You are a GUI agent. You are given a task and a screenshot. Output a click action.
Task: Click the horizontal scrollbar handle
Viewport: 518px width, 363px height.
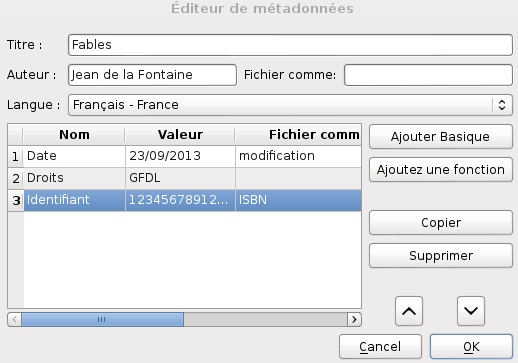102,320
